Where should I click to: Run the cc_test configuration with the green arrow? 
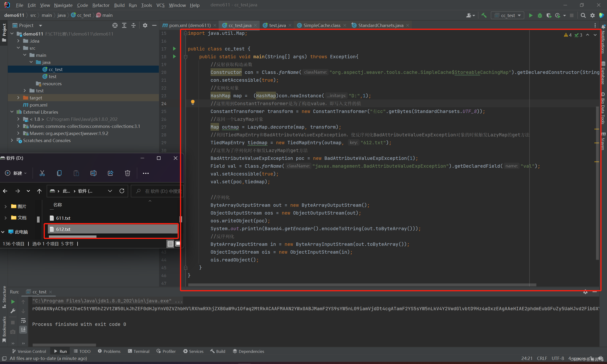531,15
